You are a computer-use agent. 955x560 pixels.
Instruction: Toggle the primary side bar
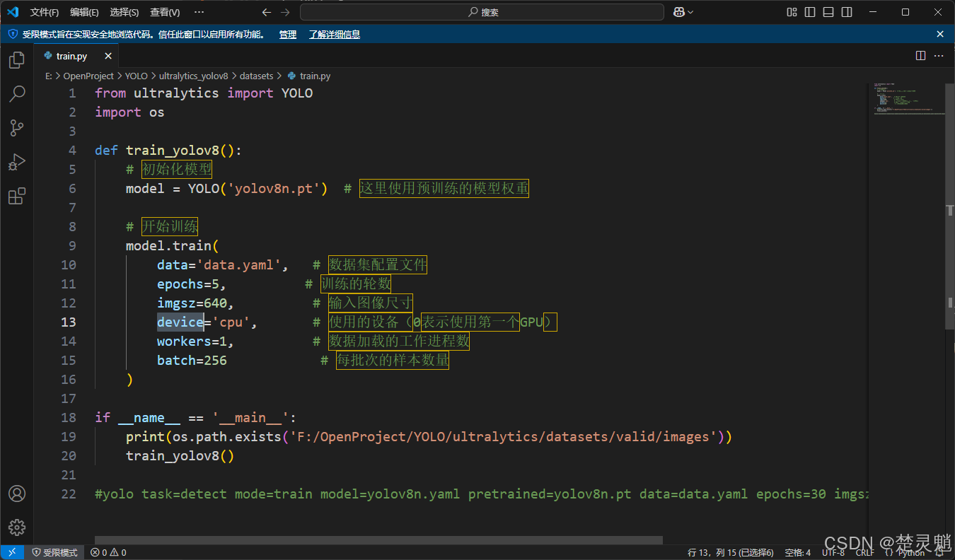(810, 12)
